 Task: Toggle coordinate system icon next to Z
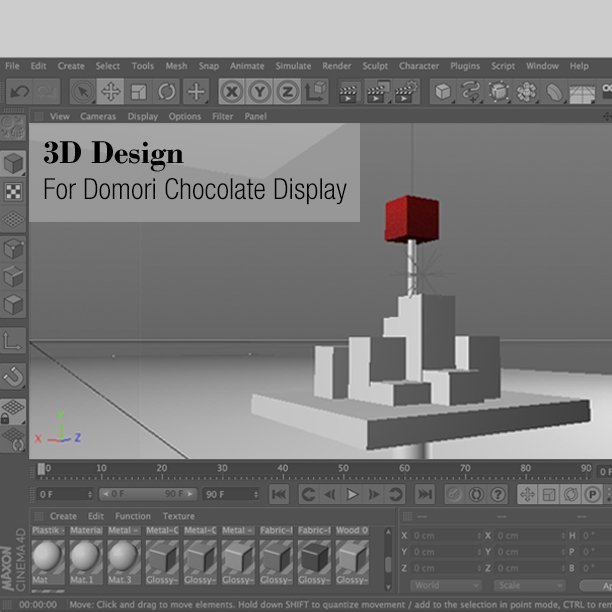point(315,92)
